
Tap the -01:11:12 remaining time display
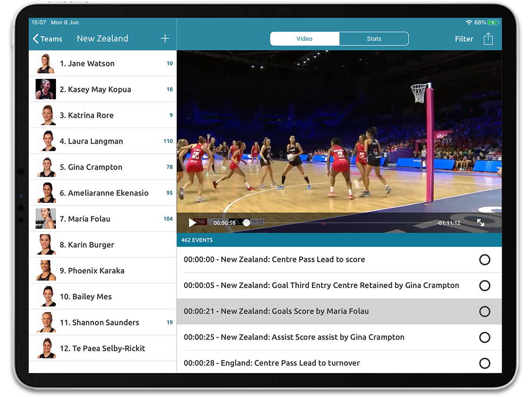point(448,223)
